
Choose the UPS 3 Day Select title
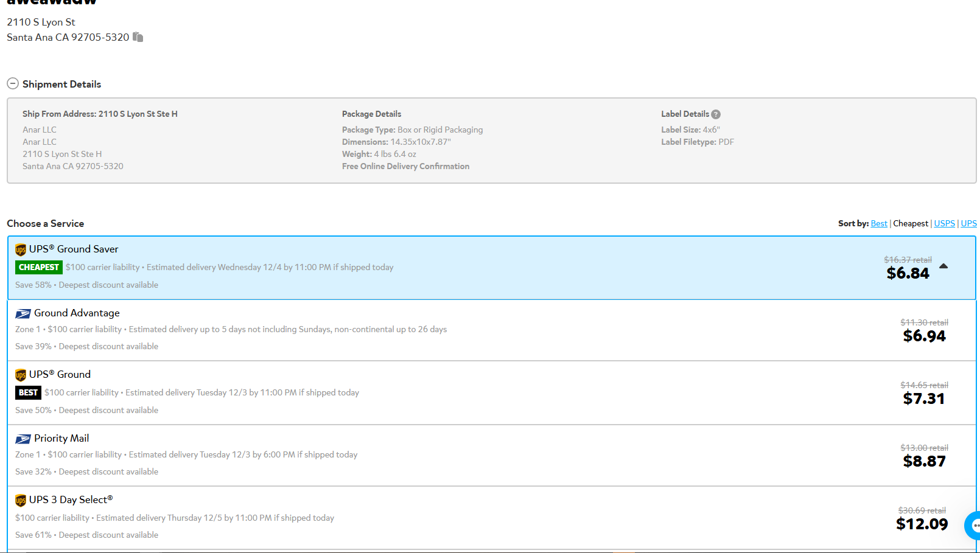71,499
